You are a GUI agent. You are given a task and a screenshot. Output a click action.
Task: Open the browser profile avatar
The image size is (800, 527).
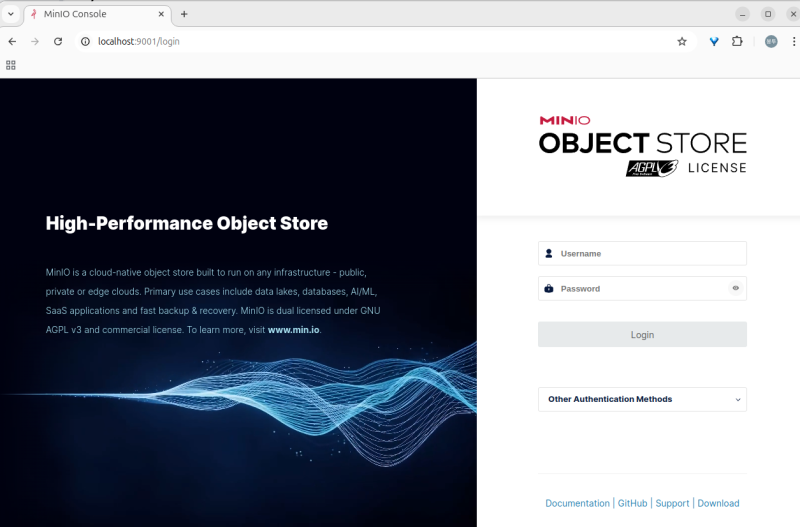(x=770, y=41)
